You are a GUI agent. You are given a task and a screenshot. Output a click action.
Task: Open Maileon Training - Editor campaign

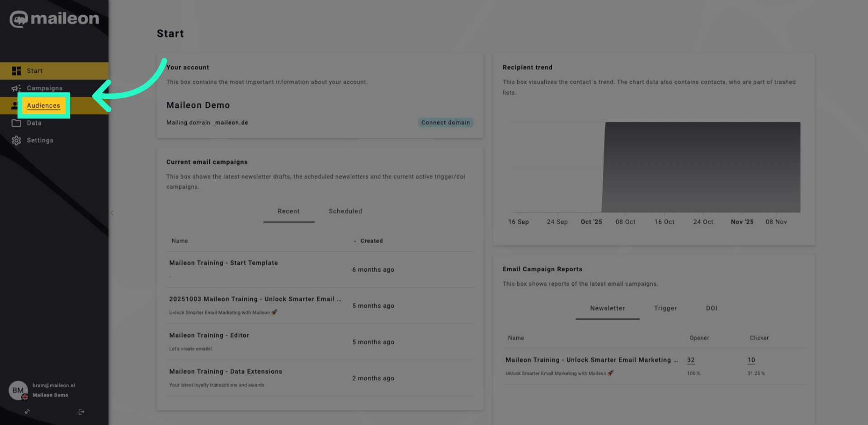click(209, 335)
